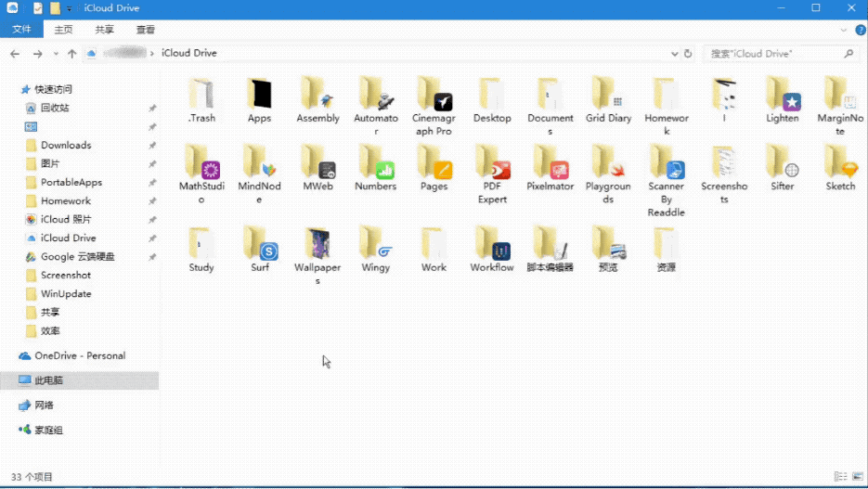Screen dimensions: 868x489
Task: Open the recent locations dropdown arrow
Action: [x=56, y=54]
